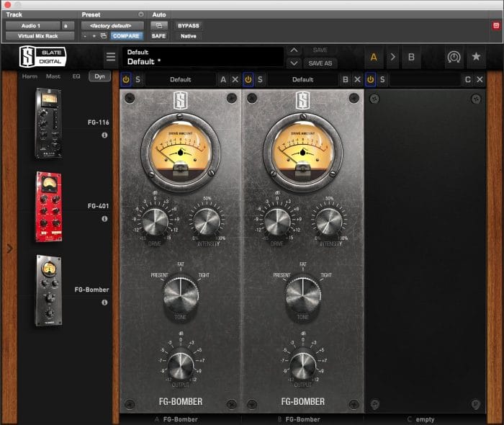Click the COMPARE button
Image resolution: width=504 pixels, height=425 pixels.
pyautogui.click(x=126, y=36)
